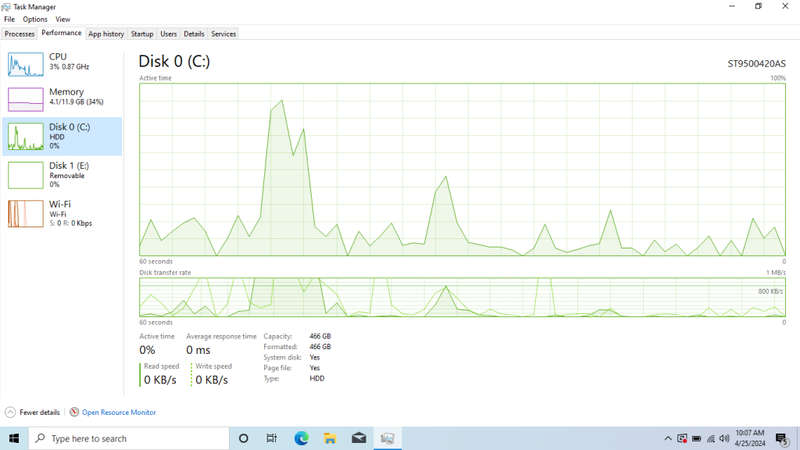Click the volume speaker tray icon
Screen dimensions: 800x450
click(x=724, y=439)
